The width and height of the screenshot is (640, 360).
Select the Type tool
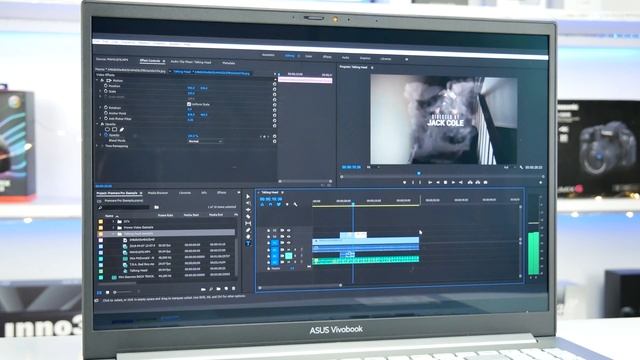click(248, 243)
